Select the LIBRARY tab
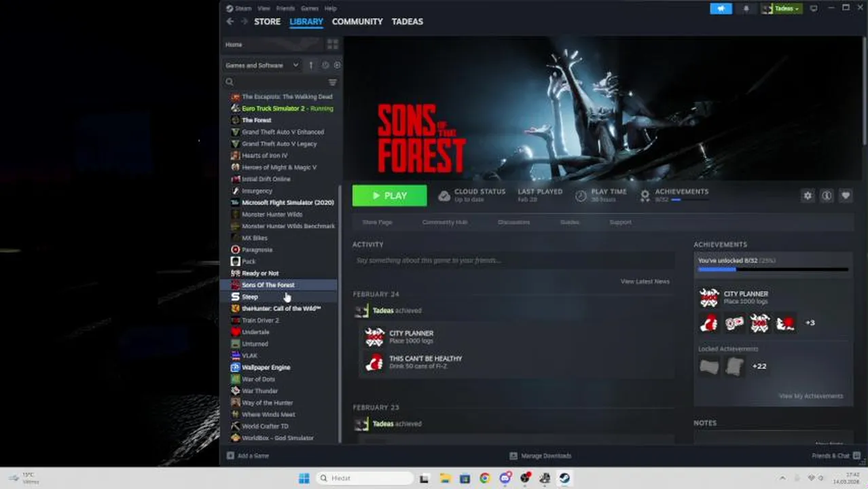The height and width of the screenshot is (489, 868). click(x=306, y=22)
